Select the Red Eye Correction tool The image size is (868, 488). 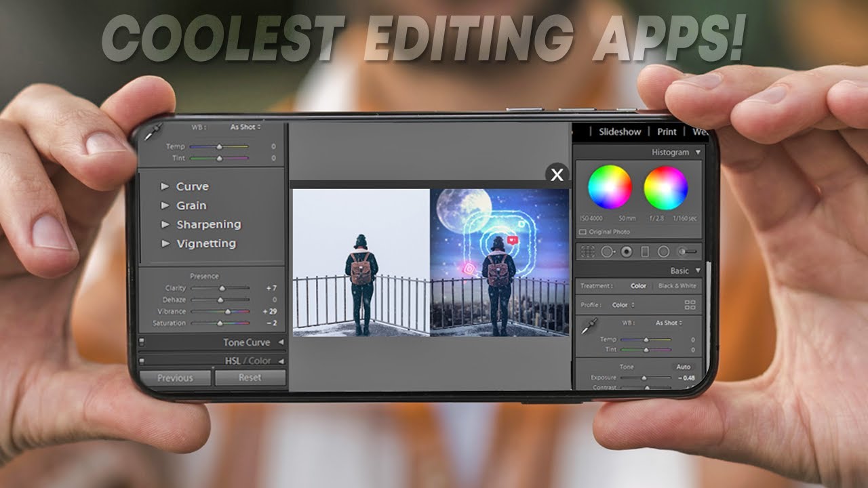(626, 251)
